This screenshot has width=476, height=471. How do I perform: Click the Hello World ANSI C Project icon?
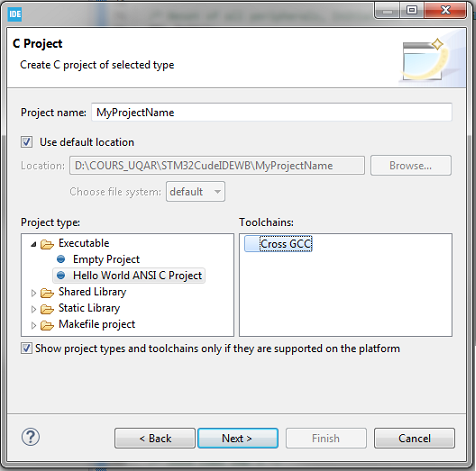[x=61, y=275]
